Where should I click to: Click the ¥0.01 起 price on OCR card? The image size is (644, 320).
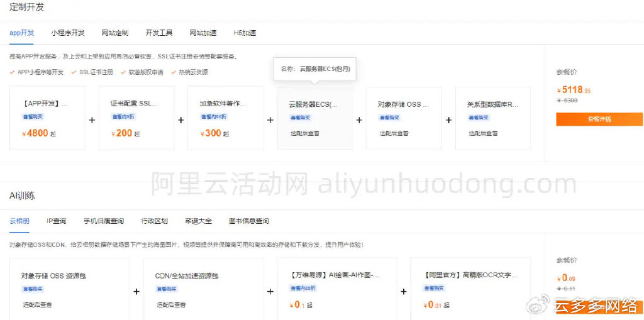[436, 305]
